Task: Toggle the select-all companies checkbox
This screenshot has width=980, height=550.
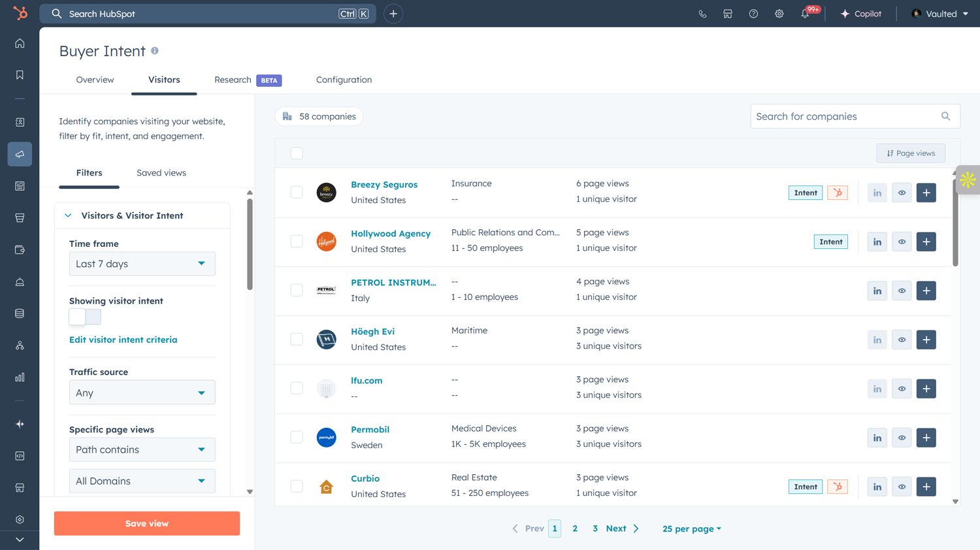Action: coord(297,153)
